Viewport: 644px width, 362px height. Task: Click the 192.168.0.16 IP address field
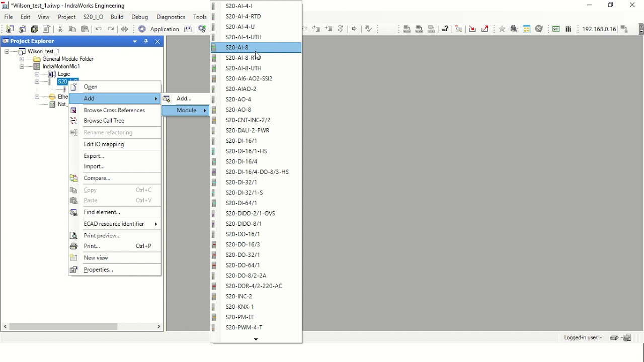599,29
